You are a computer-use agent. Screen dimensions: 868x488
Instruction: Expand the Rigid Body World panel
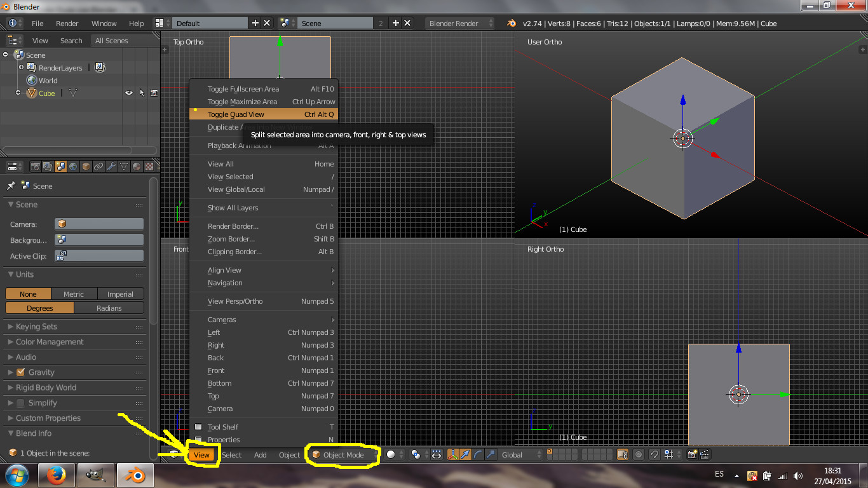pos(46,388)
